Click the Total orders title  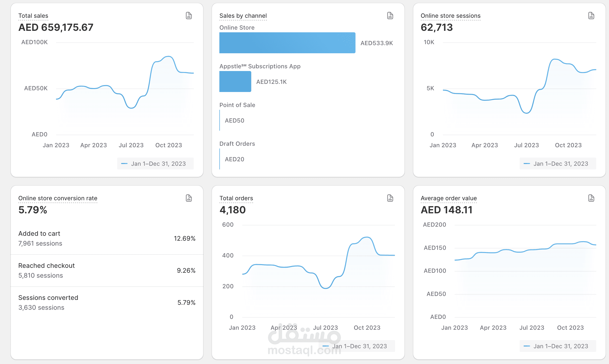[236, 198]
